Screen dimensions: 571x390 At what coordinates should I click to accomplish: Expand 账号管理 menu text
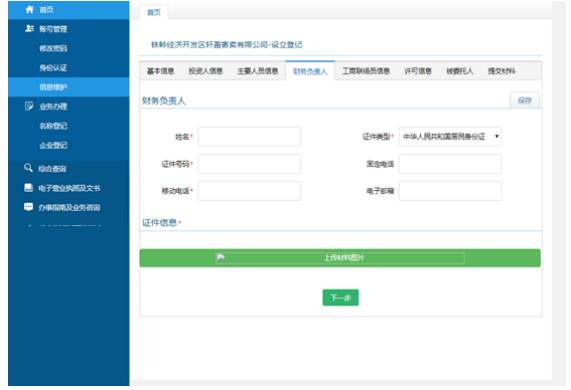53,29
